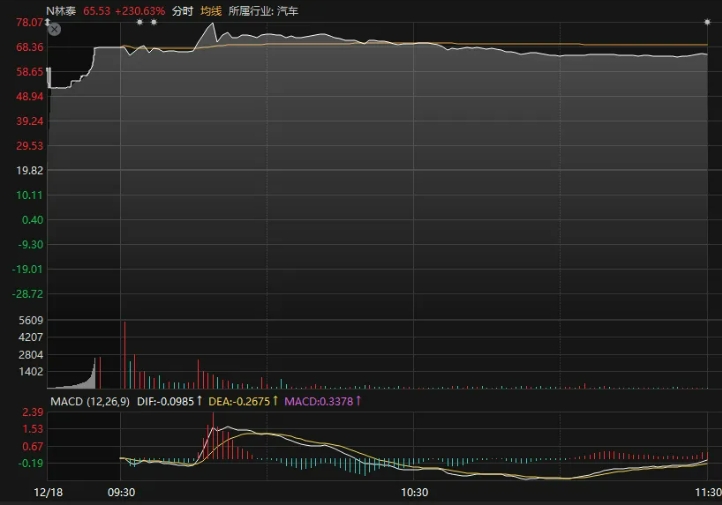Image resolution: width=722 pixels, height=505 pixels.
Task: Click the first of the two adjacent dot markers
Action: [140, 22]
